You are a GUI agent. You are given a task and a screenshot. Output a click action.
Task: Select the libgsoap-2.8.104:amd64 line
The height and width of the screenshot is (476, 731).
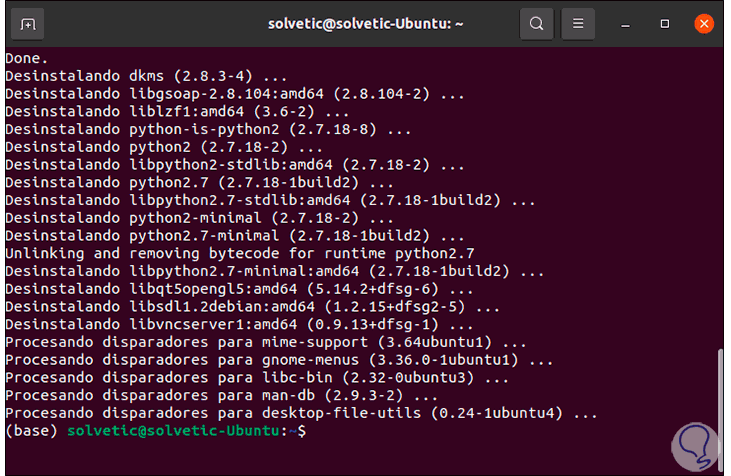coord(235,94)
